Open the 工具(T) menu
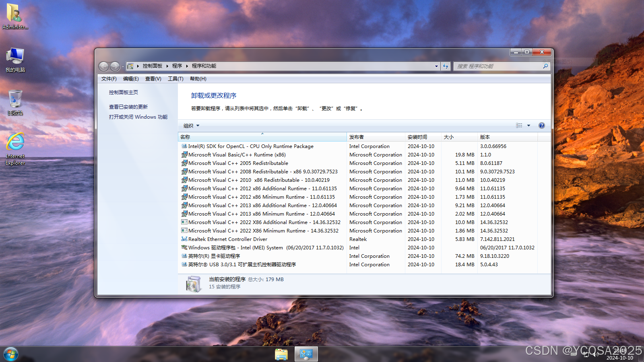Image resolution: width=644 pixels, height=362 pixels. [175, 79]
